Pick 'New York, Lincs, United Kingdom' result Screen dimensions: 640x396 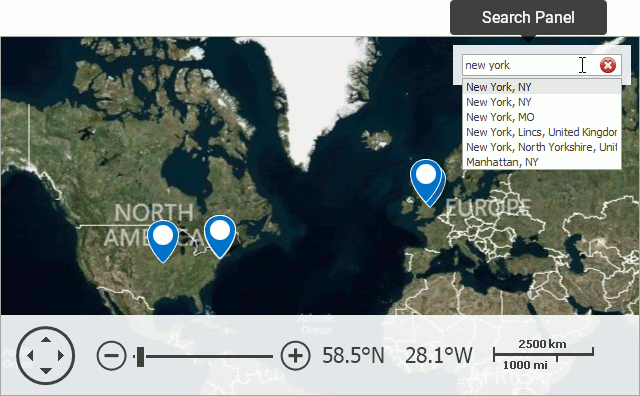click(x=542, y=132)
